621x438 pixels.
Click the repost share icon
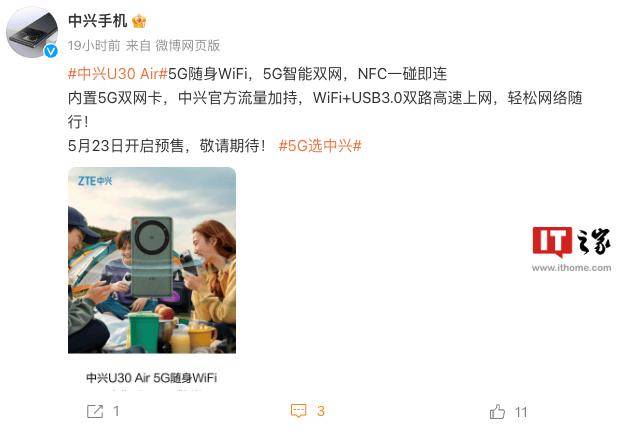coord(95,411)
